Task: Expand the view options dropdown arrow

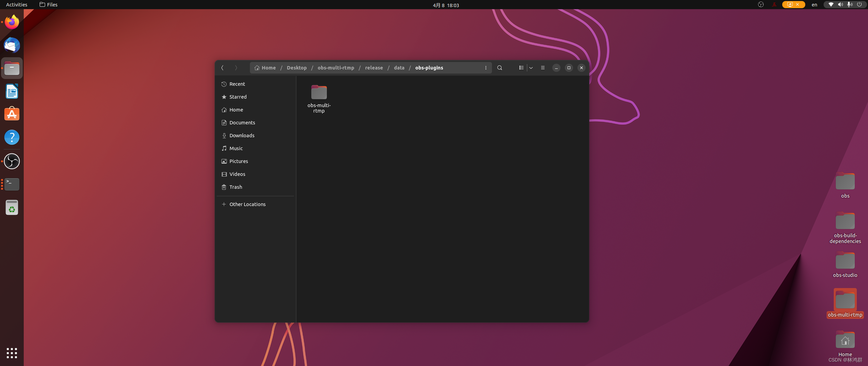Action: pyautogui.click(x=531, y=68)
